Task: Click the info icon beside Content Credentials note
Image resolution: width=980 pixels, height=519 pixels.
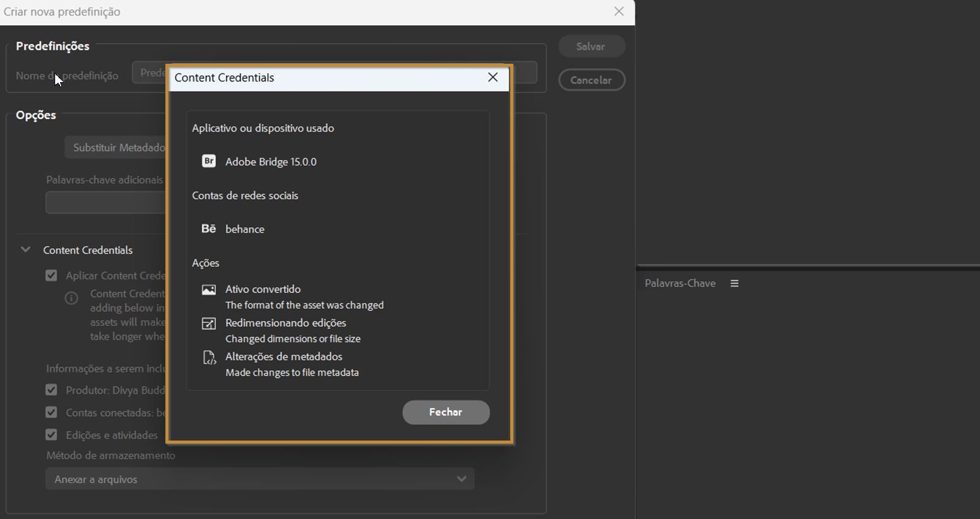Action: (x=72, y=298)
